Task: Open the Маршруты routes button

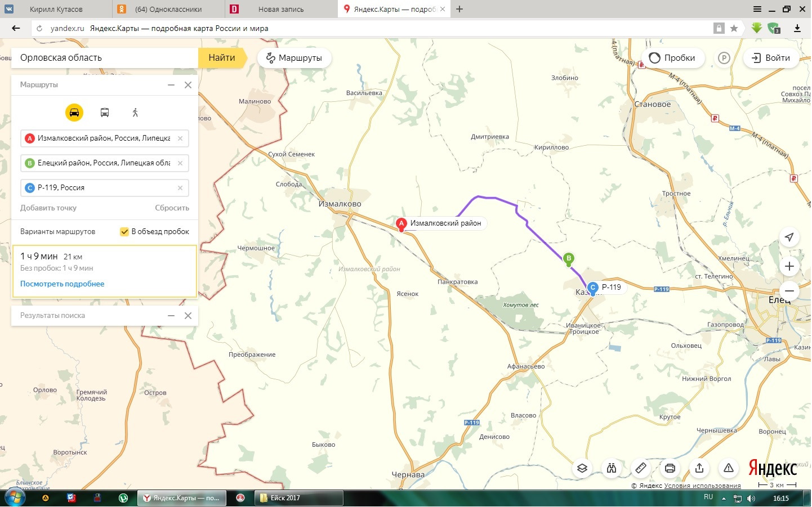Action: click(294, 58)
